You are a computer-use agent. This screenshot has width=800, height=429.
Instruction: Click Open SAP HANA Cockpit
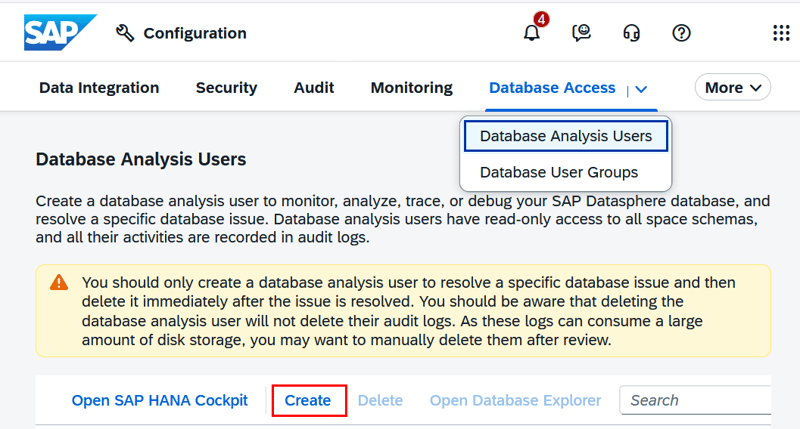(x=160, y=400)
